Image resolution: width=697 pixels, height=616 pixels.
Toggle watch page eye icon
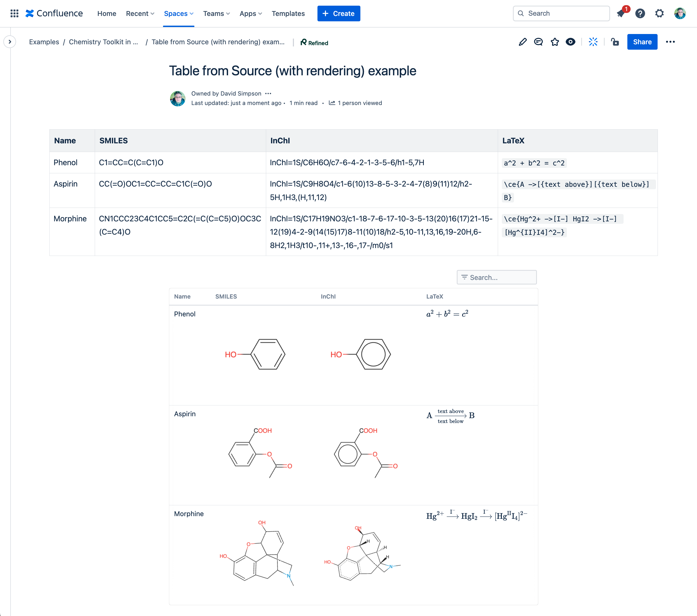pos(570,42)
